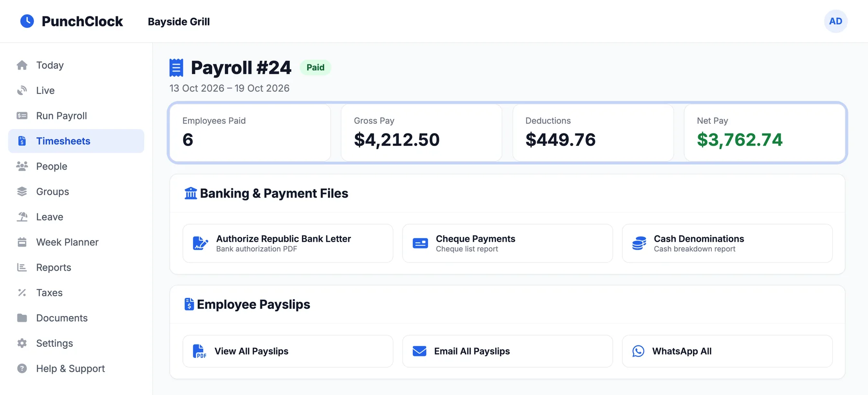
Task: Click the WhatsApp icon on WhatsApp All
Action: pos(638,351)
